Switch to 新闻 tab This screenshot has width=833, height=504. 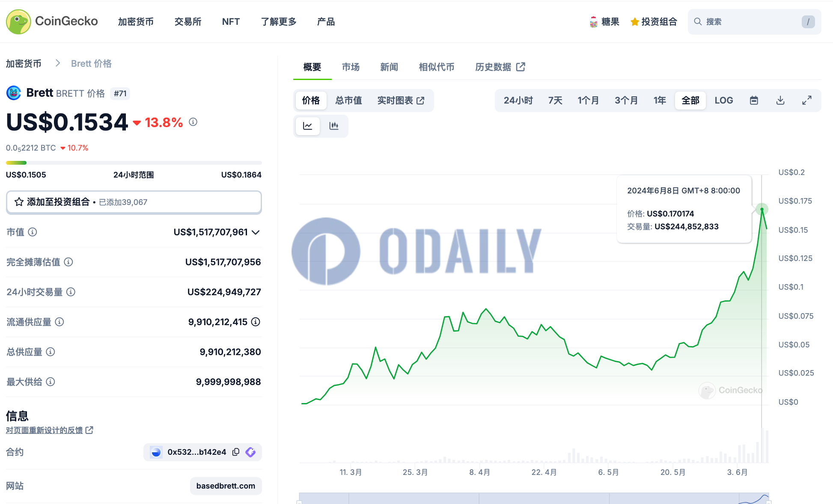tap(389, 67)
